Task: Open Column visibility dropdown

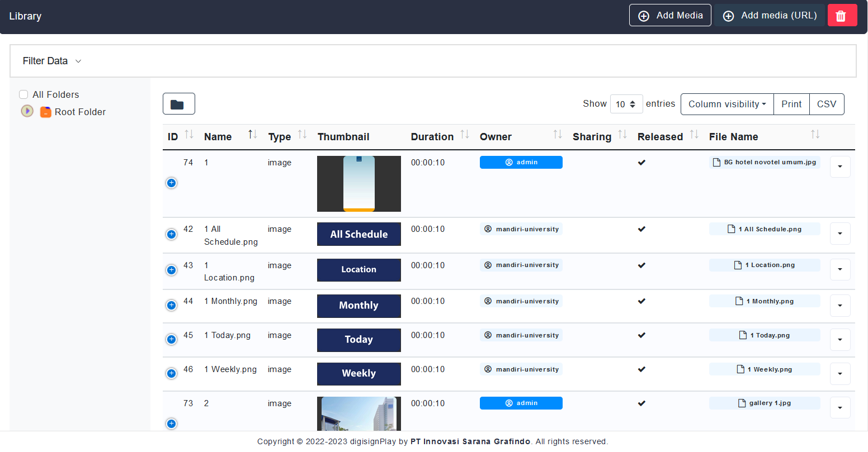Action: (727, 104)
